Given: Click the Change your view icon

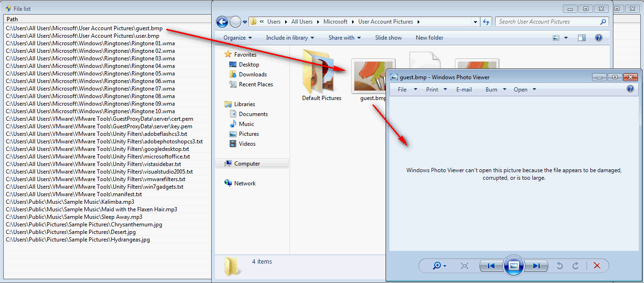Looking at the screenshot, I should 556,38.
